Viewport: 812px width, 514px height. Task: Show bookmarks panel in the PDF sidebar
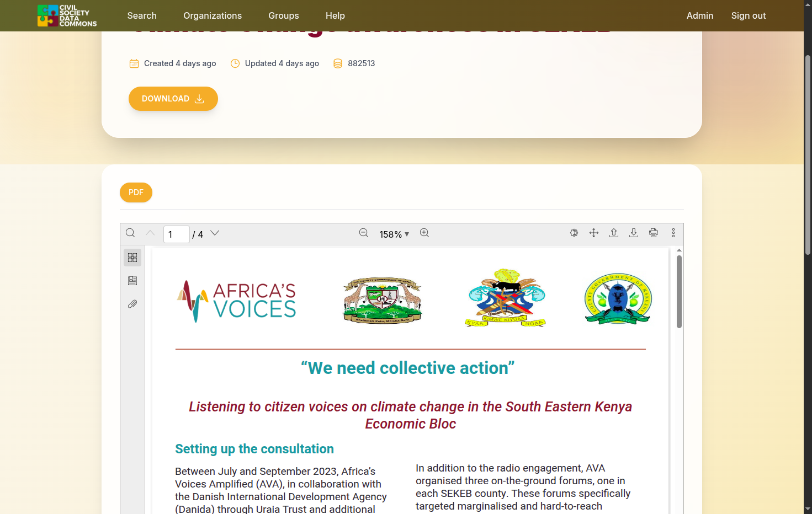132,281
